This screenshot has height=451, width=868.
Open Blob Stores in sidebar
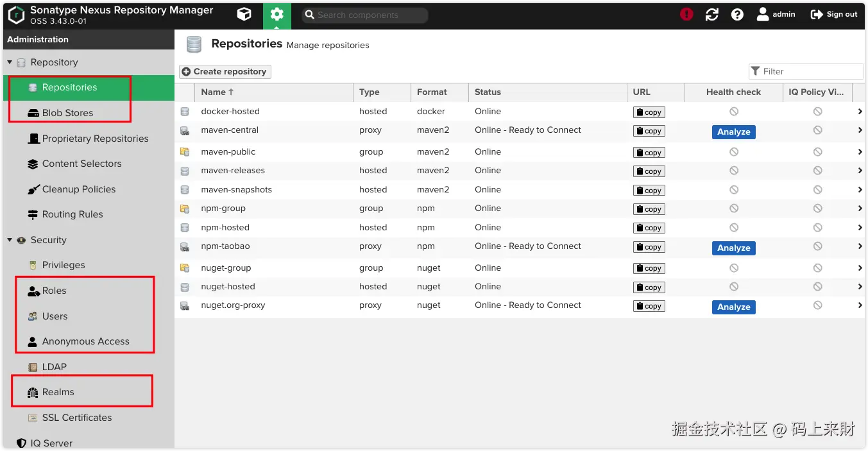[67, 113]
